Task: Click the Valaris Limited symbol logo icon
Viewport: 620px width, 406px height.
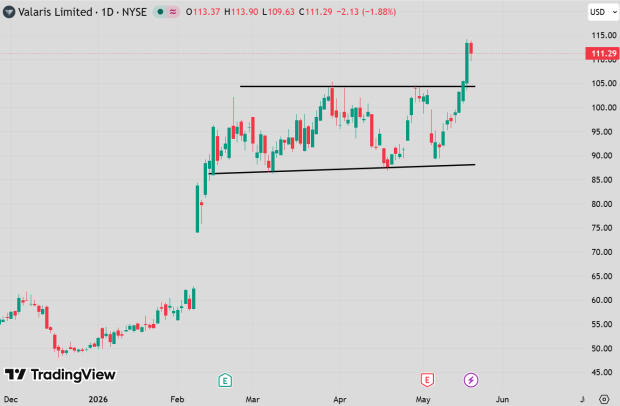Action: click(x=9, y=12)
